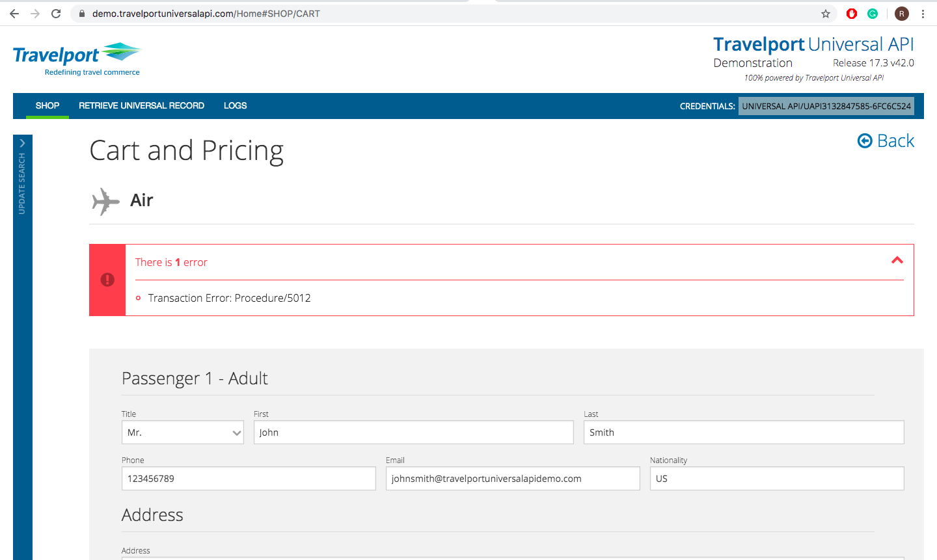Image resolution: width=937 pixels, height=560 pixels.
Task: Open the Chrome three-dot menu
Action: (x=923, y=13)
